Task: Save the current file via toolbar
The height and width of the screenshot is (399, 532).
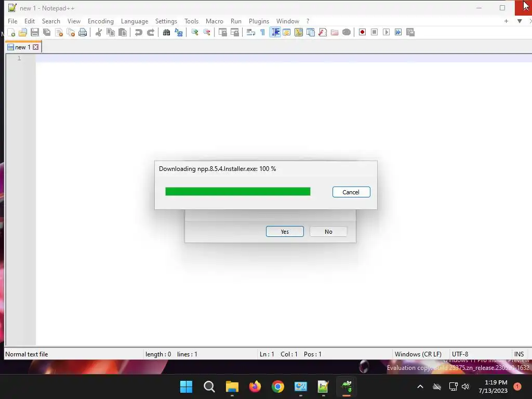Action: 35,32
